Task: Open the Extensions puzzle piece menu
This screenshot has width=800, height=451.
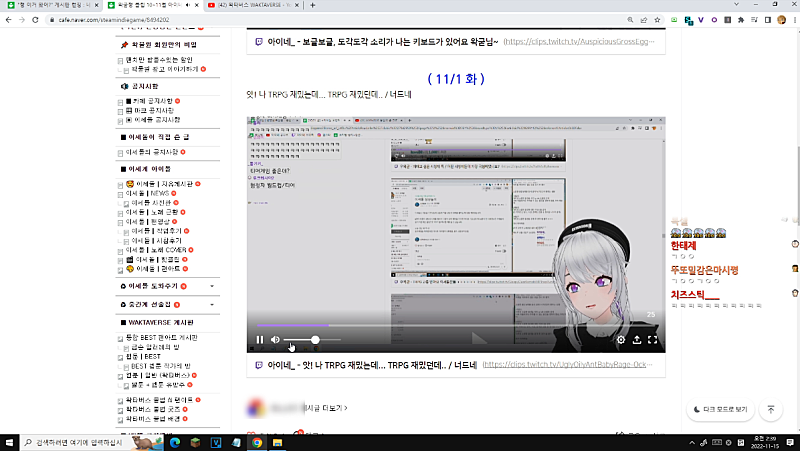Action: tap(741, 20)
